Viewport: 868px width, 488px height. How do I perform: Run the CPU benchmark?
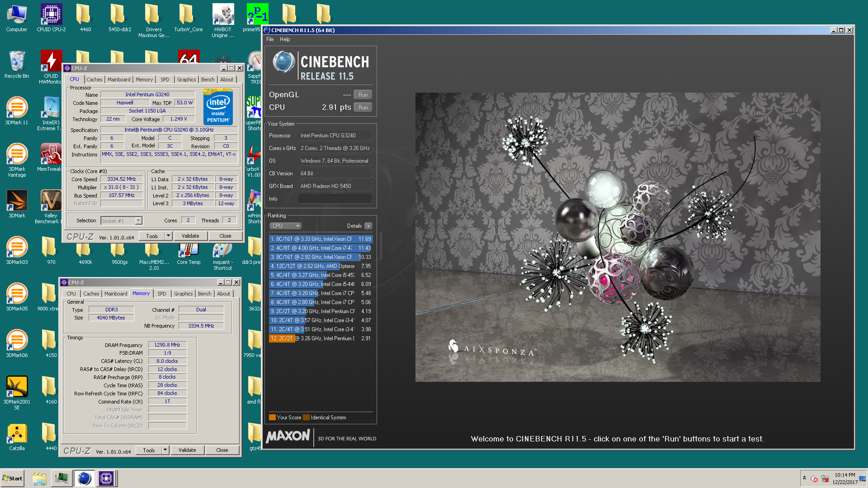click(x=363, y=107)
